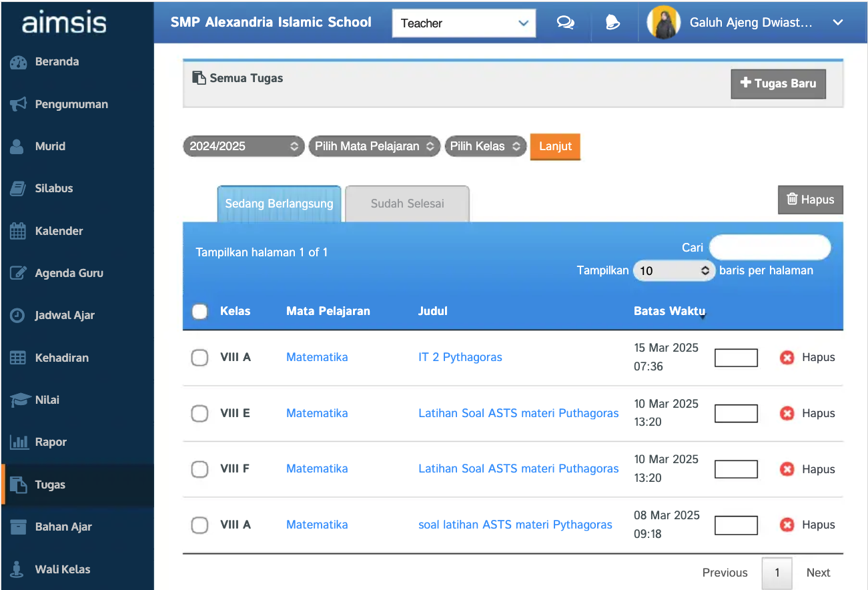Click the Cari search input field
Viewport: 868px width, 590px height.
point(769,248)
